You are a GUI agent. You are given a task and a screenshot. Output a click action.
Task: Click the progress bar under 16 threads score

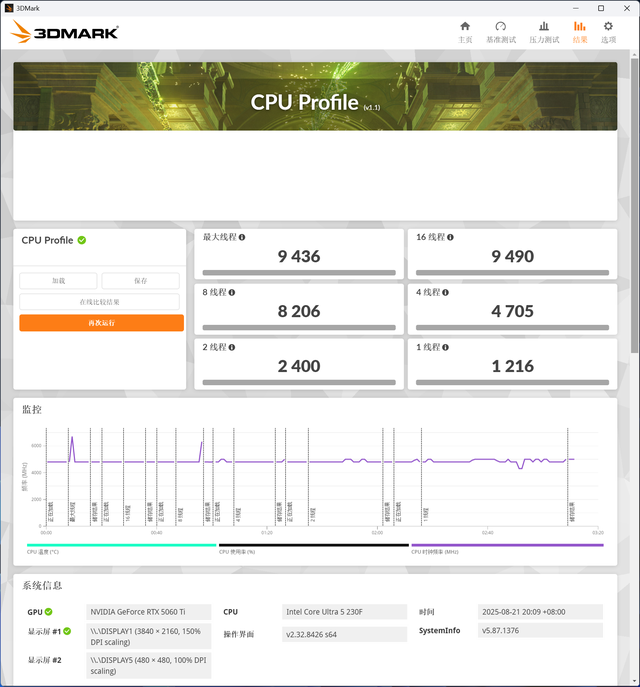(513, 273)
